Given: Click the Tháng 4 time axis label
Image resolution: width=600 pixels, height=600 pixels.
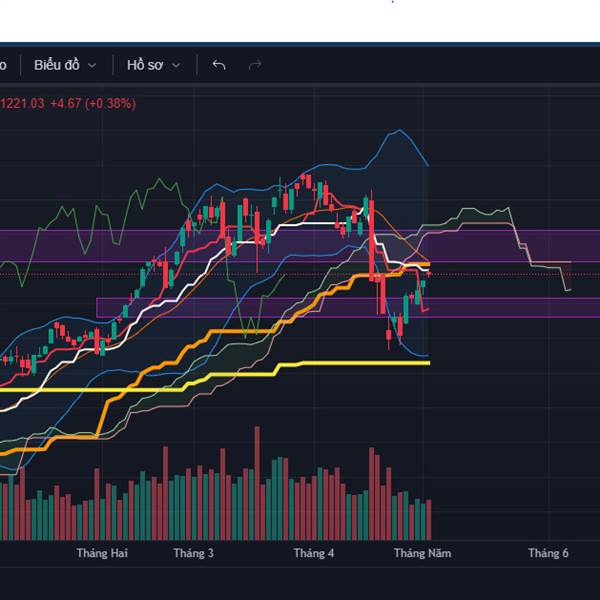Looking at the screenshot, I should click(x=313, y=553).
